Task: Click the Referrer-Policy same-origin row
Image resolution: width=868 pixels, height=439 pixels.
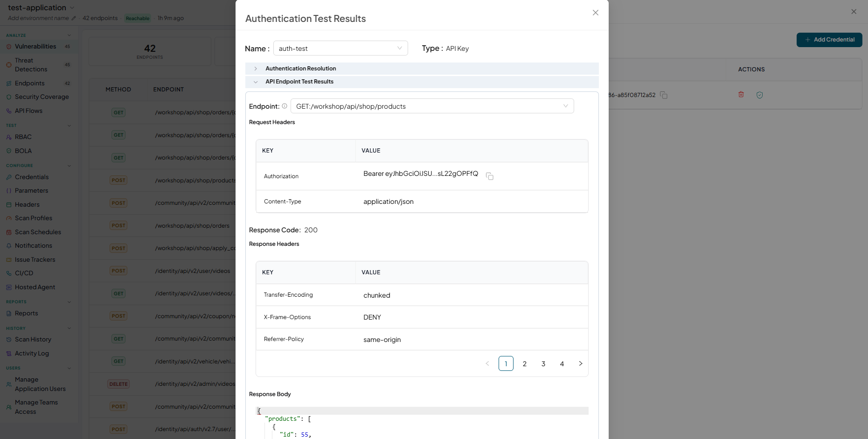Action: [422, 339]
